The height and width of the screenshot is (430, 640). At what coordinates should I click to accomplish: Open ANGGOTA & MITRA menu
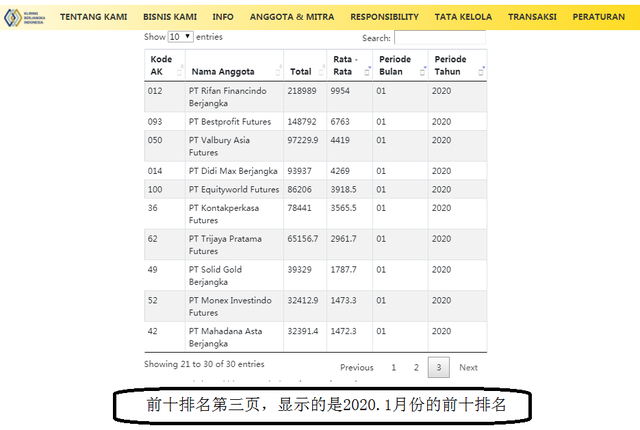click(x=292, y=17)
